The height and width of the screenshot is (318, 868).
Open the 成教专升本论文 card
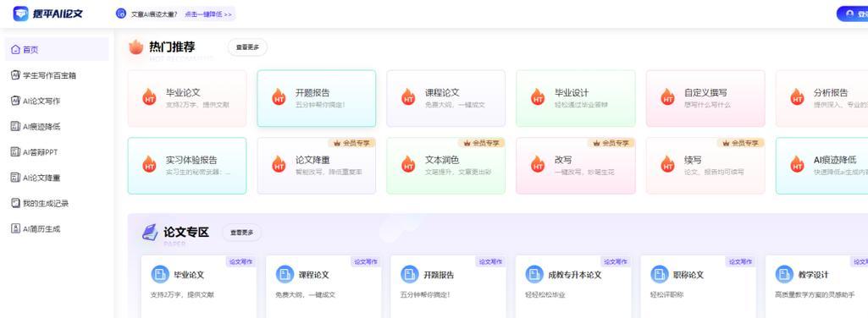coord(573,287)
